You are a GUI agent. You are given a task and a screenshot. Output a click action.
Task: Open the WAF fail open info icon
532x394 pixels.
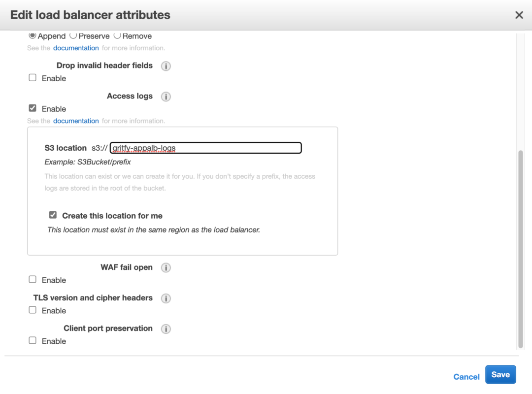(x=166, y=267)
